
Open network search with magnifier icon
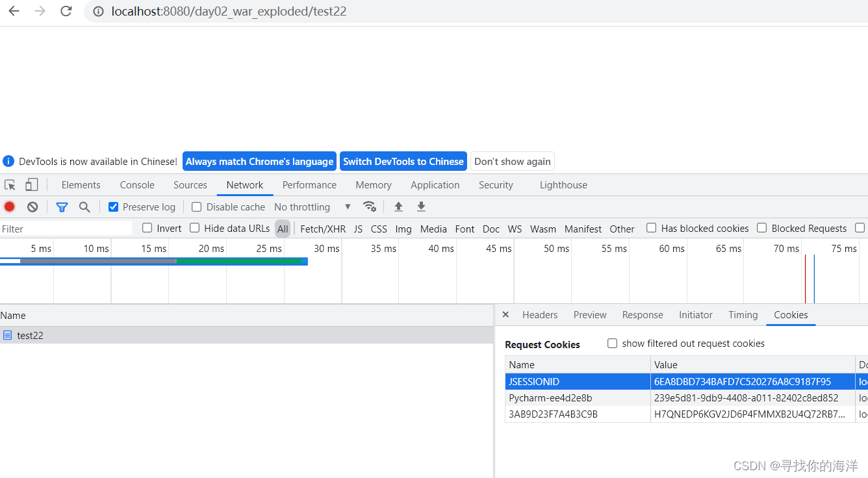click(x=84, y=207)
